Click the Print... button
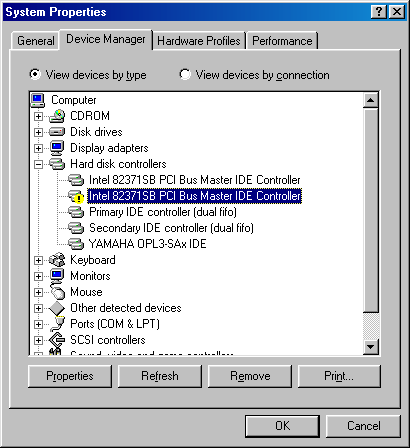This screenshot has width=410, height=448. coord(339,376)
